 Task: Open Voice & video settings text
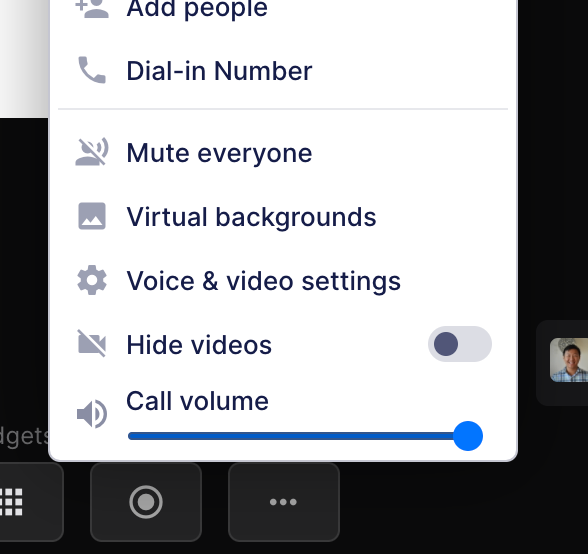[x=264, y=281]
